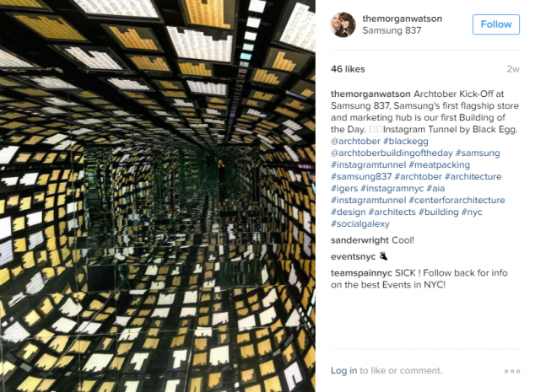The height and width of the screenshot is (392, 535).
Task: Visit commenter eventsnyc's profile
Action: pos(353,256)
